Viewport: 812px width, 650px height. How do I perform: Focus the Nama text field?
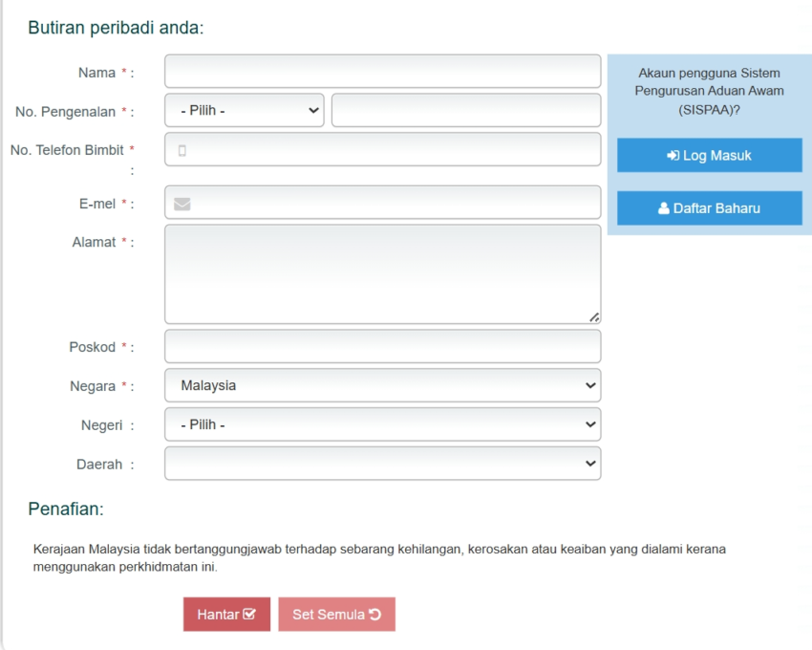382,72
